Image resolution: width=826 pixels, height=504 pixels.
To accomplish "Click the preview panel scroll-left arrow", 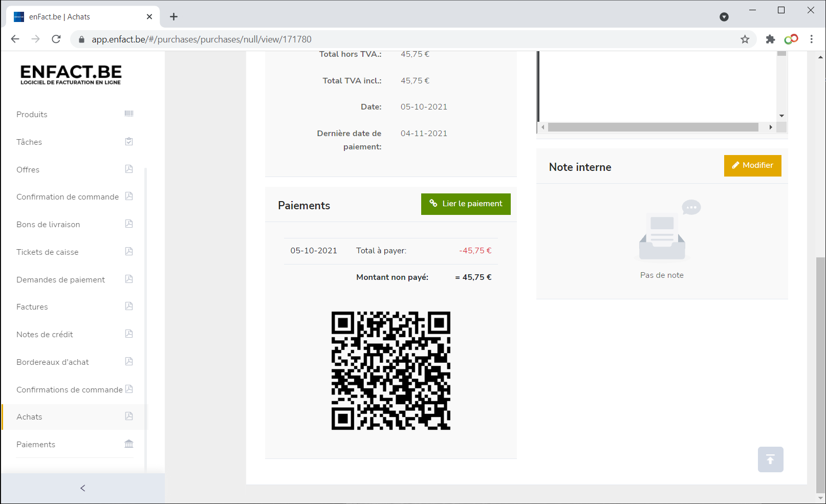I will click(544, 127).
